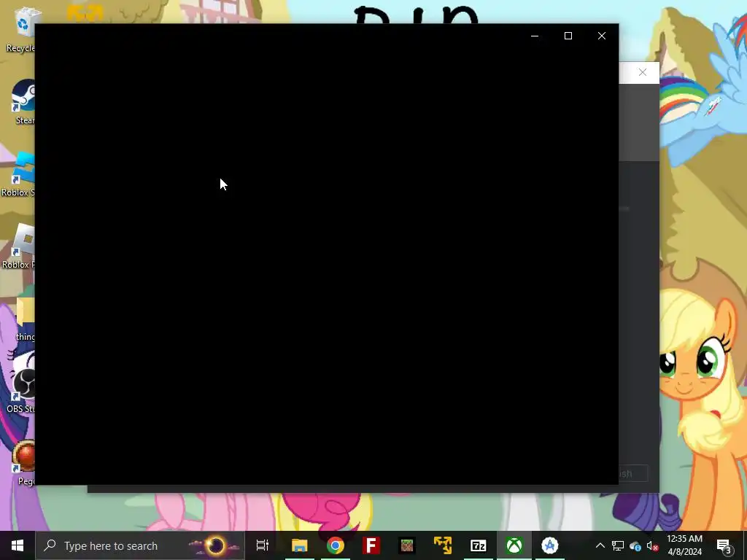This screenshot has height=560, width=747.
Task: Click the Type here to search box
Action: point(139,545)
